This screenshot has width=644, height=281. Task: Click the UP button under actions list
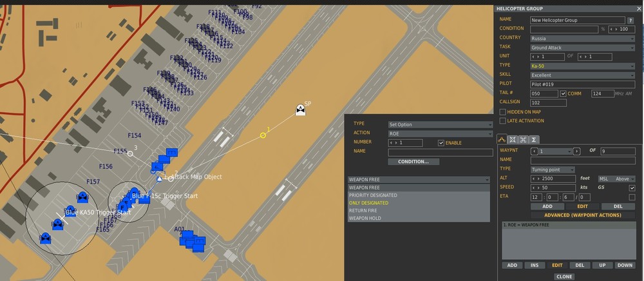(x=602, y=266)
